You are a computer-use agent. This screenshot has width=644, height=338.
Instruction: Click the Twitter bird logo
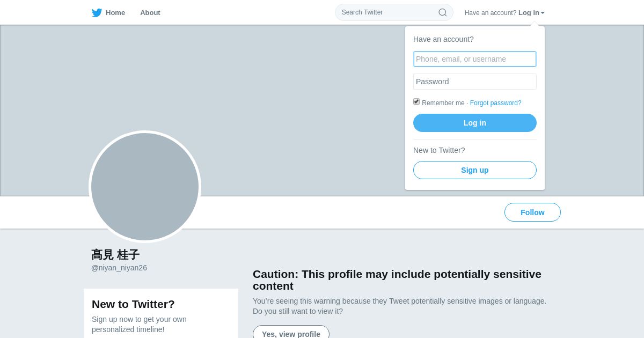click(x=97, y=13)
